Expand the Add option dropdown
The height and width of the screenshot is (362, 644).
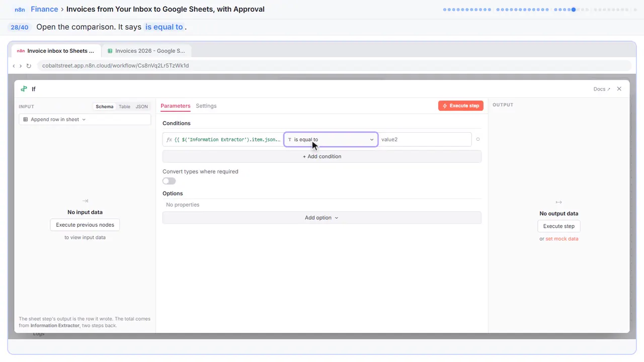322,218
